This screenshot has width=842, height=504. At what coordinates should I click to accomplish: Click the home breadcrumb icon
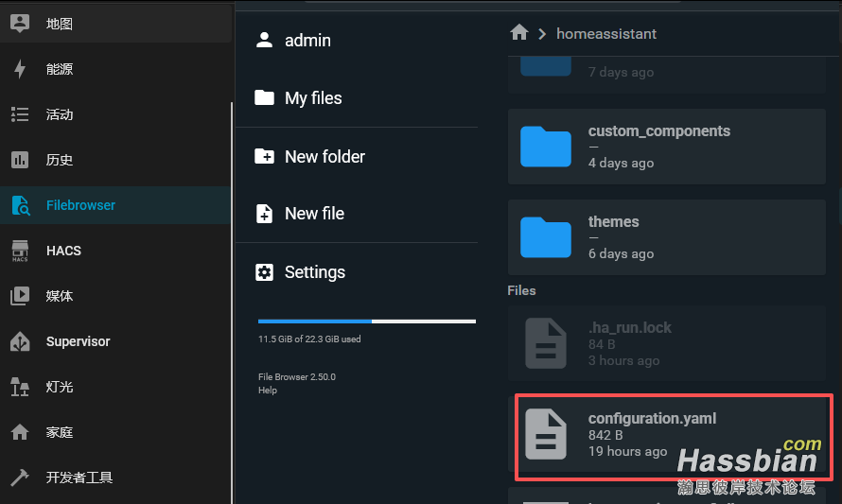pos(518,33)
